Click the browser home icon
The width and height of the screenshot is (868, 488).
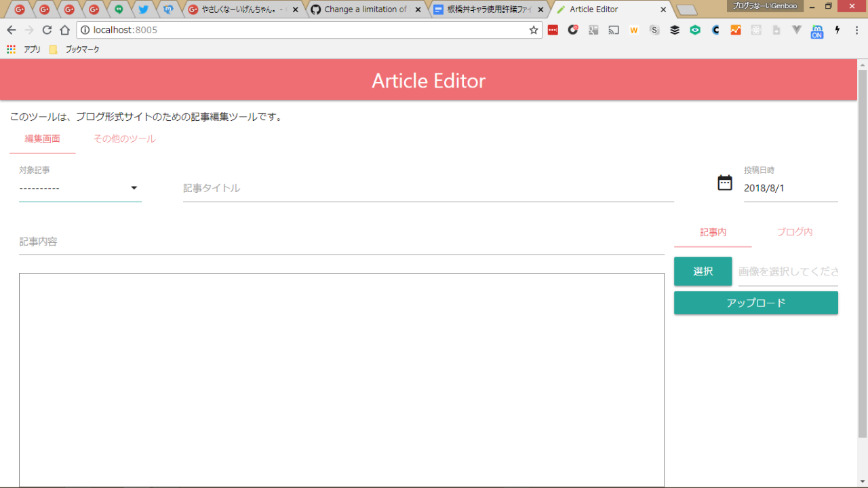coord(64,30)
